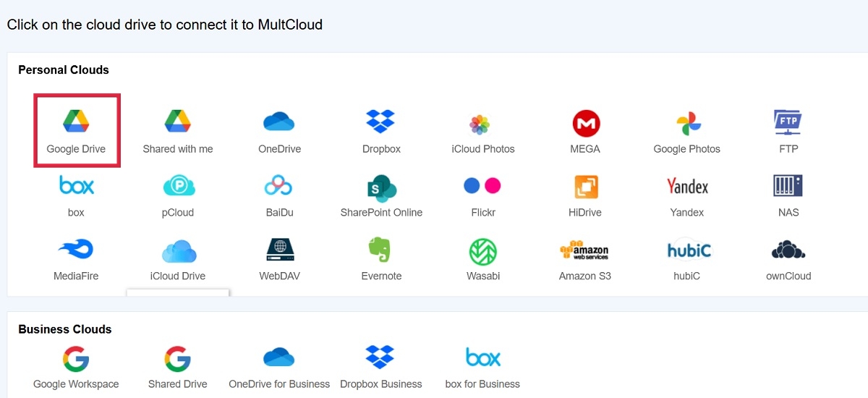Select the hubiC cloud
Screen dimensions: 868x398
coord(689,259)
